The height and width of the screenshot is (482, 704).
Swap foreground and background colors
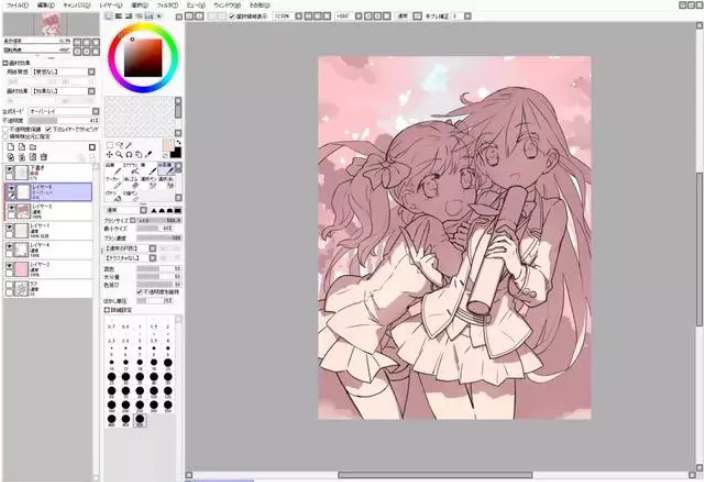pos(178,143)
